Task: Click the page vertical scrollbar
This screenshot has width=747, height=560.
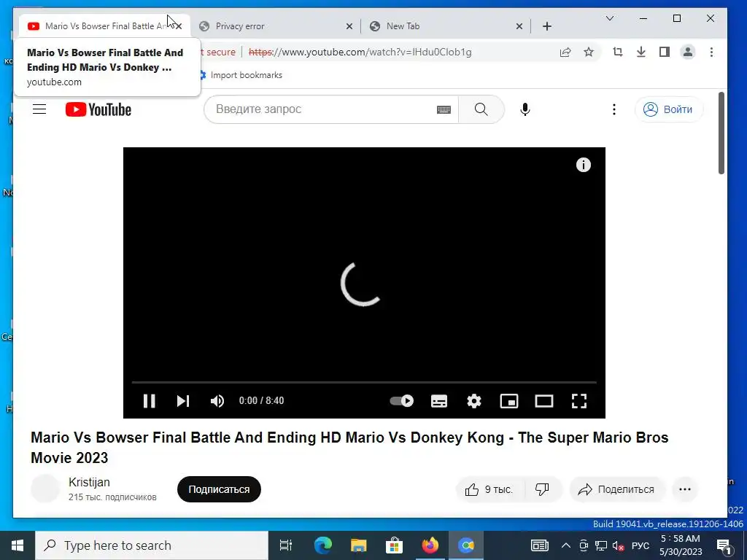Action: [721, 133]
